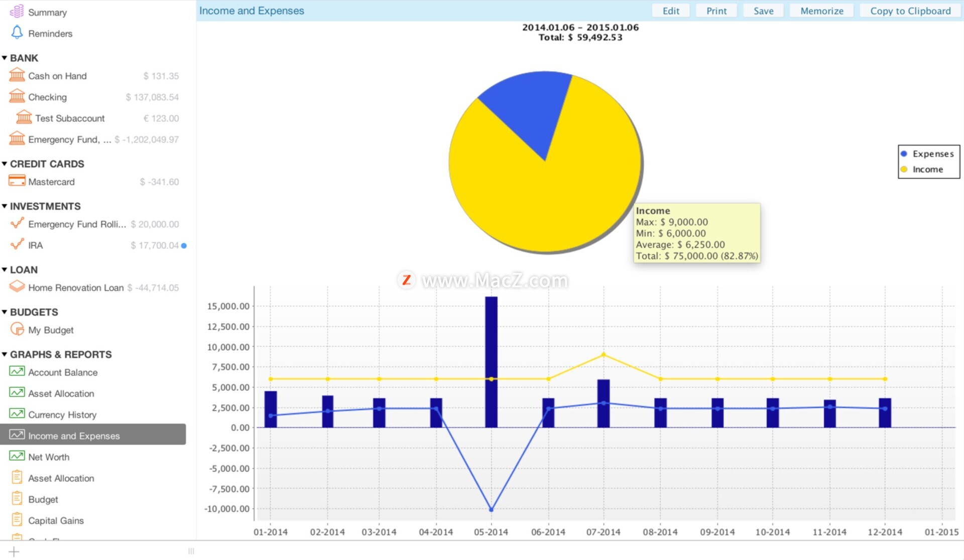Click the My Budget icon
Screen dimensions: 964x560
pyautogui.click(x=17, y=329)
